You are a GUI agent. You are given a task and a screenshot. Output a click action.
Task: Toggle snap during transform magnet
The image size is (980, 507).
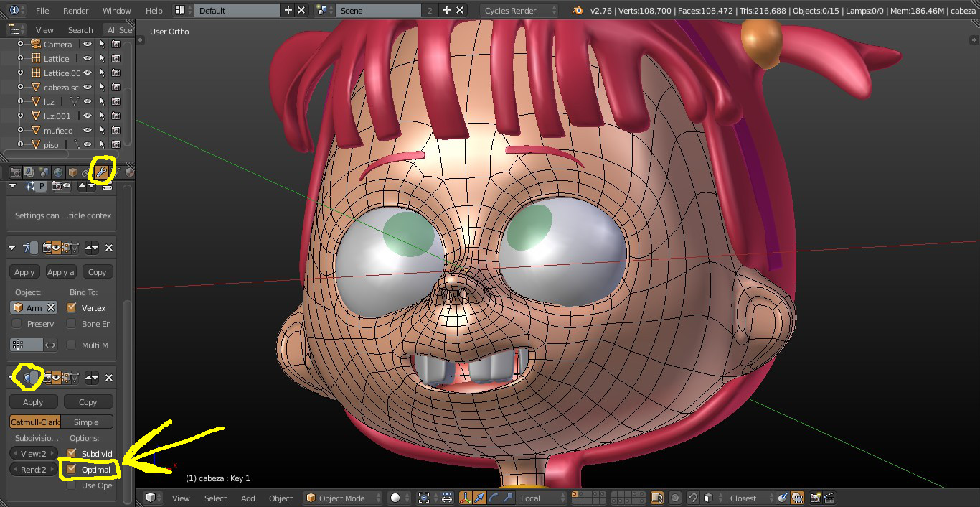pyautogui.click(x=693, y=498)
